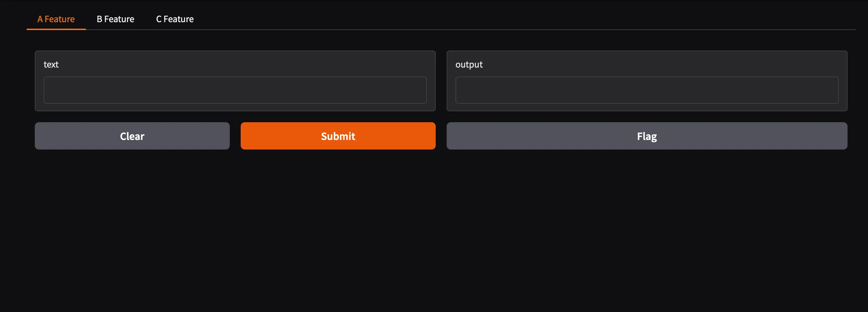This screenshot has width=868, height=312.
Task: Clear the form with the Clear button
Action: (x=132, y=136)
